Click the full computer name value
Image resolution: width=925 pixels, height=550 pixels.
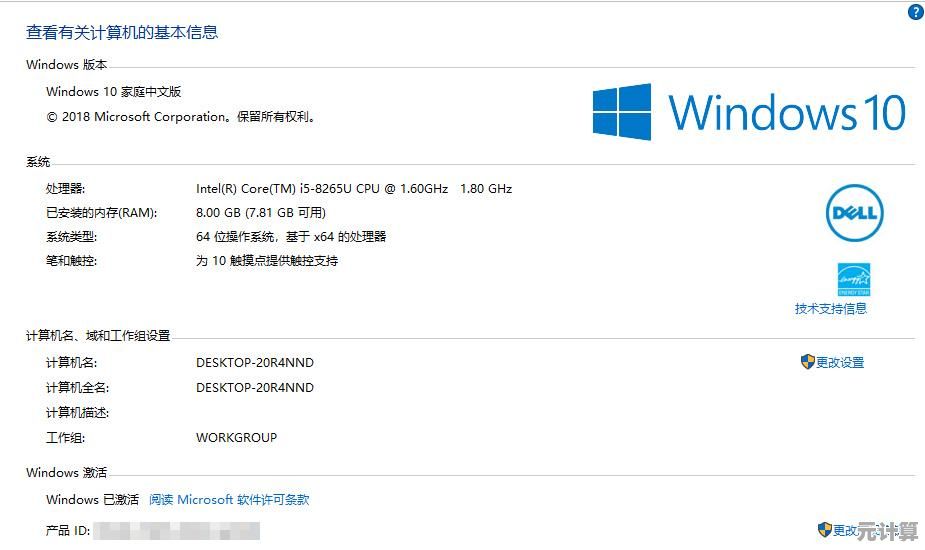[255, 387]
